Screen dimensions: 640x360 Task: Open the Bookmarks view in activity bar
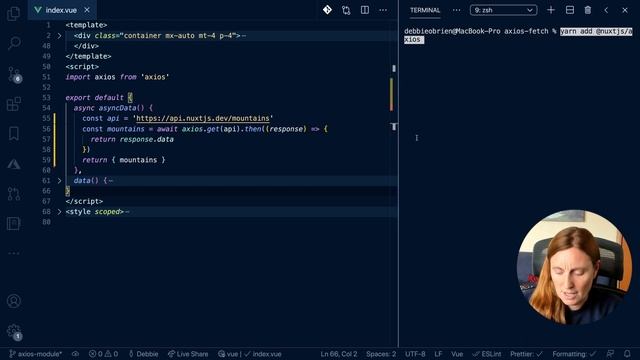(x=14, y=133)
